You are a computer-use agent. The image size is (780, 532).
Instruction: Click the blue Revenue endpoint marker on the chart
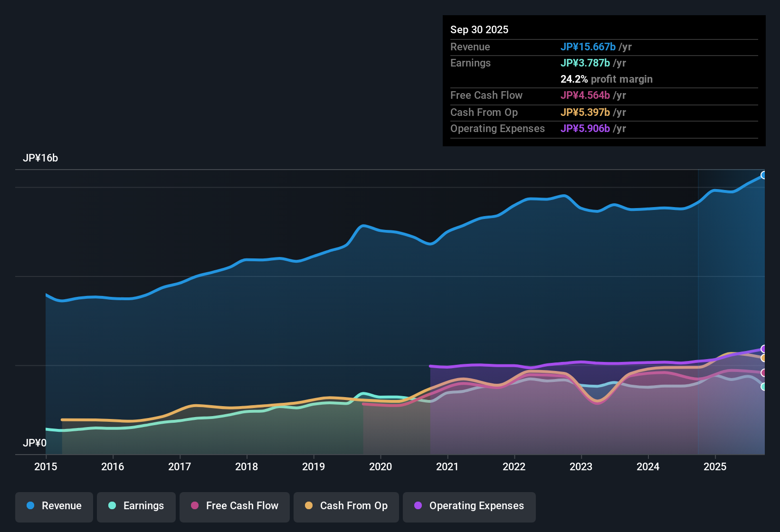coord(763,175)
